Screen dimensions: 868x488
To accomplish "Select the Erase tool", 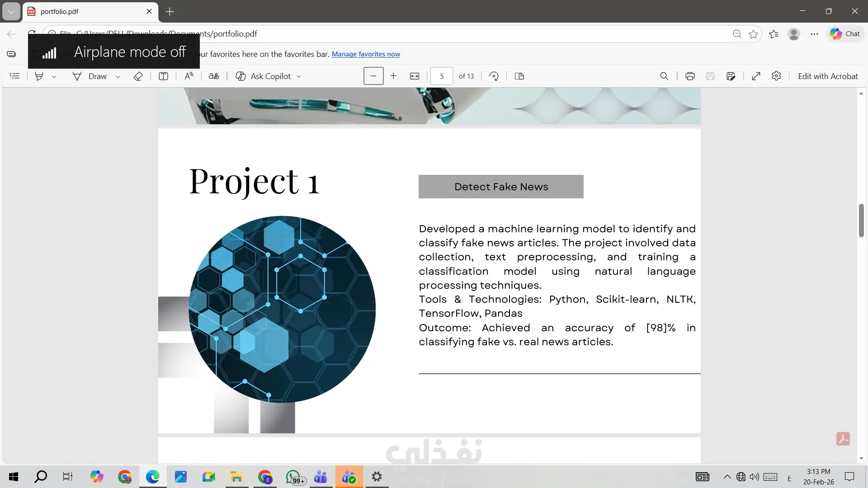I will (138, 76).
